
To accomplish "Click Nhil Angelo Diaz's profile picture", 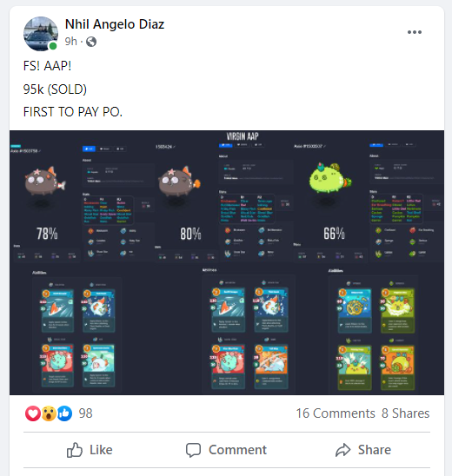I will [41, 34].
